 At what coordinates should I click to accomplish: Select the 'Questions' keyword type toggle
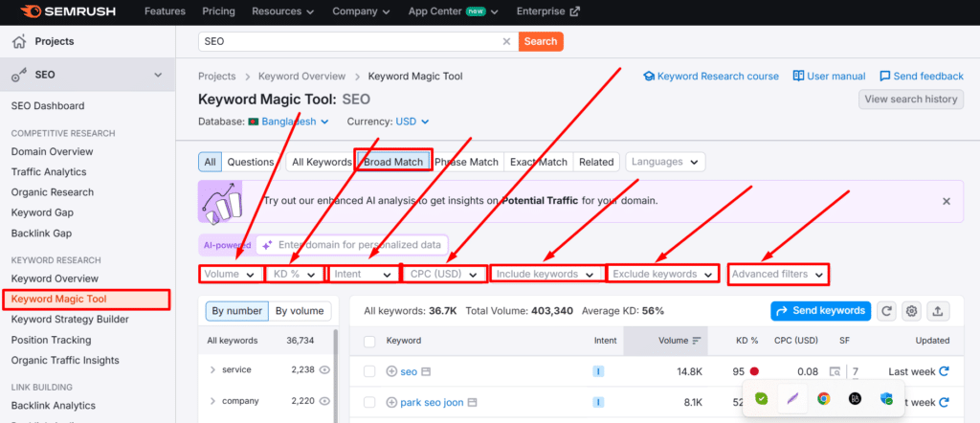coord(250,162)
